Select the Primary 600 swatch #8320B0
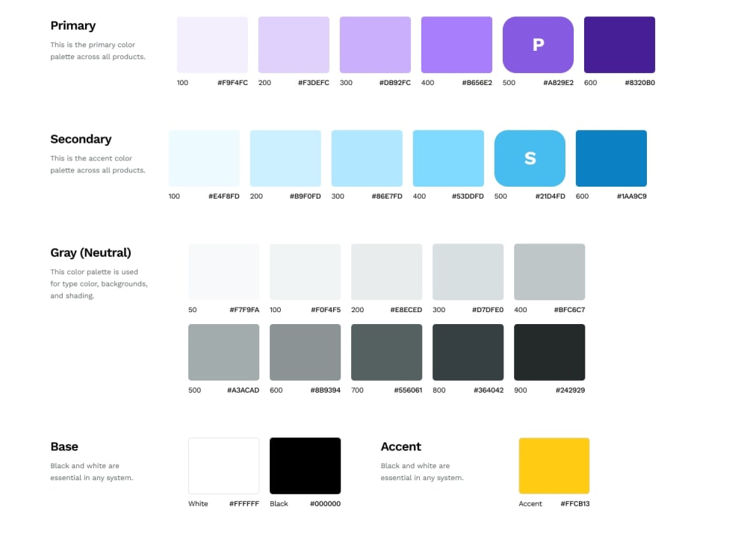 point(619,45)
